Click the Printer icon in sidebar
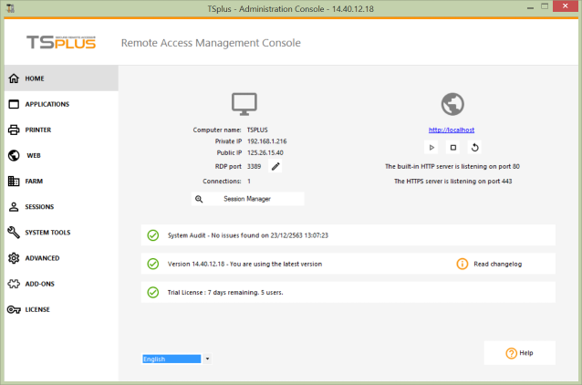Screen dimensions: 582x385 click(14, 130)
